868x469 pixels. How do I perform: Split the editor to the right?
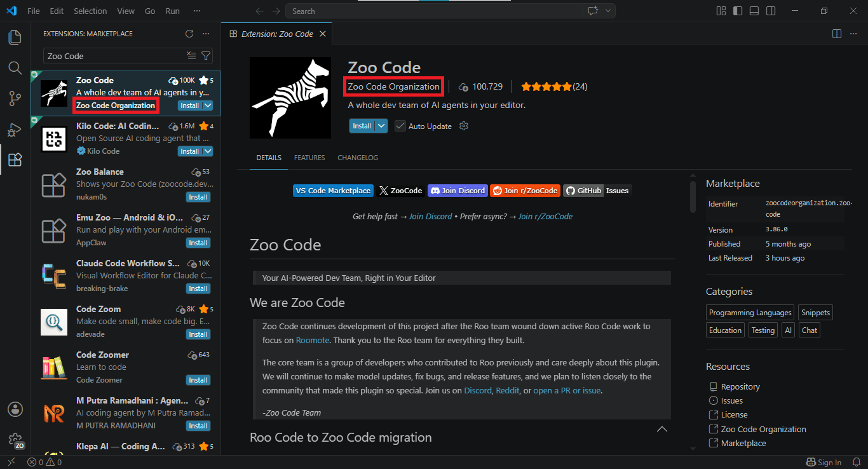pyautogui.click(x=837, y=34)
